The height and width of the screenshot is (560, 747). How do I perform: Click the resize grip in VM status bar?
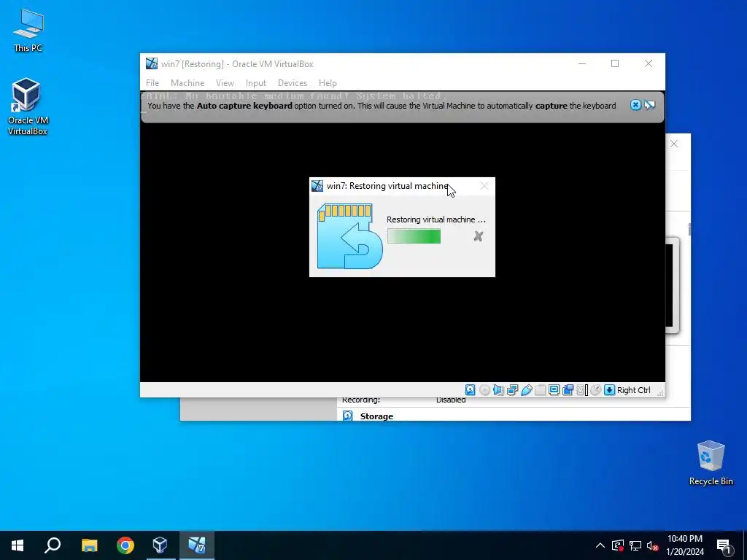tap(660, 393)
